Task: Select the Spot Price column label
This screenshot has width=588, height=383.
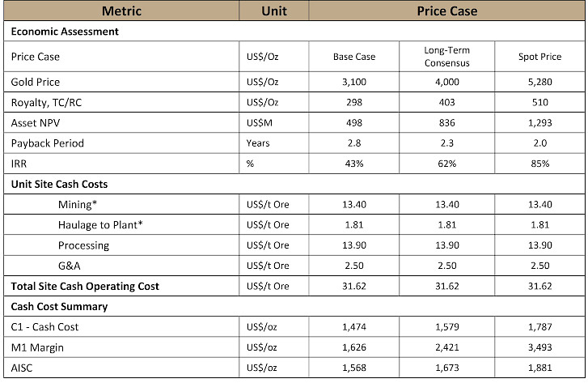Action: [539, 57]
